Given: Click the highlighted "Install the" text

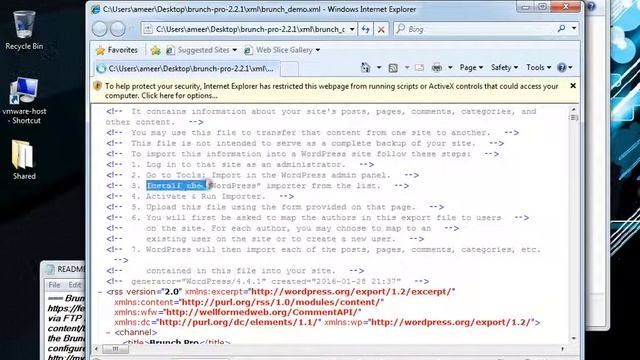Looking at the screenshot, I should pyautogui.click(x=176, y=186).
